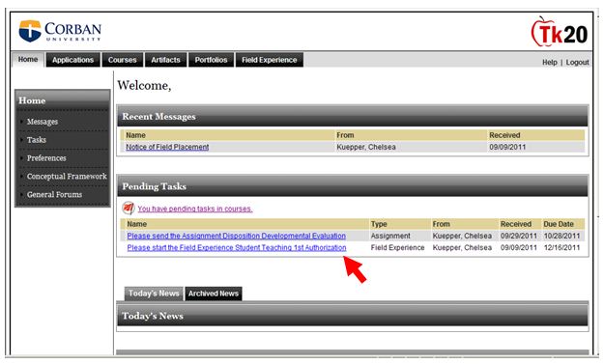The image size is (604, 364).
Task: Click the Home sidebar panel heading
Action: pyautogui.click(x=63, y=100)
